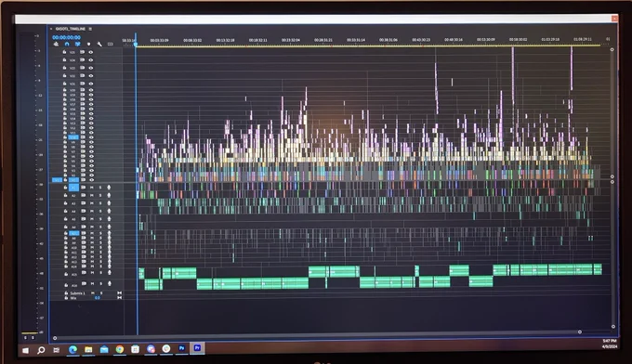Target audio track A2 label
632x364 pixels.
[x=73, y=195]
